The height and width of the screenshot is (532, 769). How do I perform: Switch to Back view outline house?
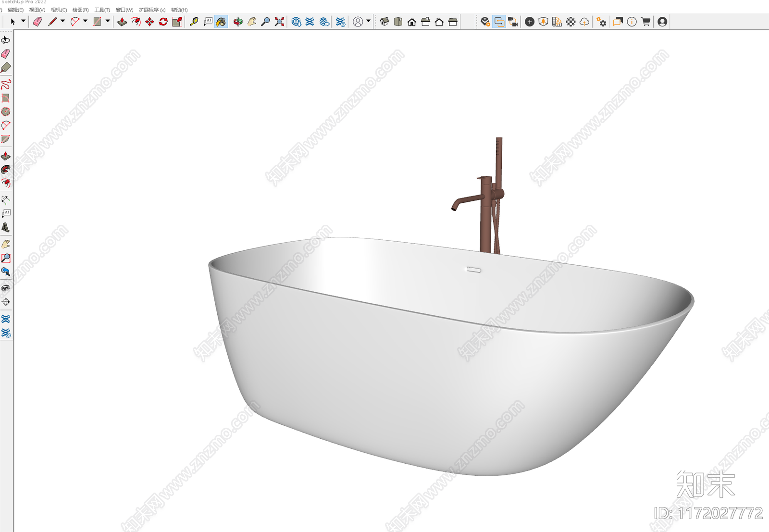tap(439, 22)
